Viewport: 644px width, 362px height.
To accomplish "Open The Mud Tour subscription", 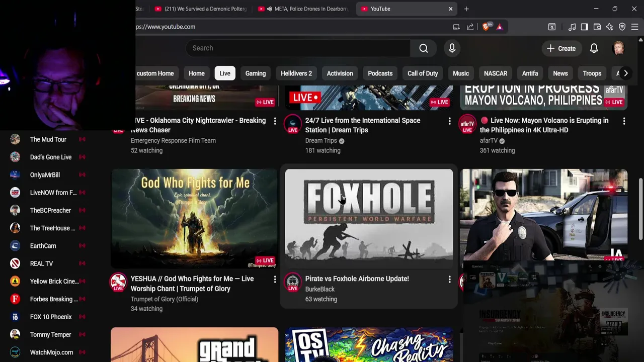I will (48, 139).
